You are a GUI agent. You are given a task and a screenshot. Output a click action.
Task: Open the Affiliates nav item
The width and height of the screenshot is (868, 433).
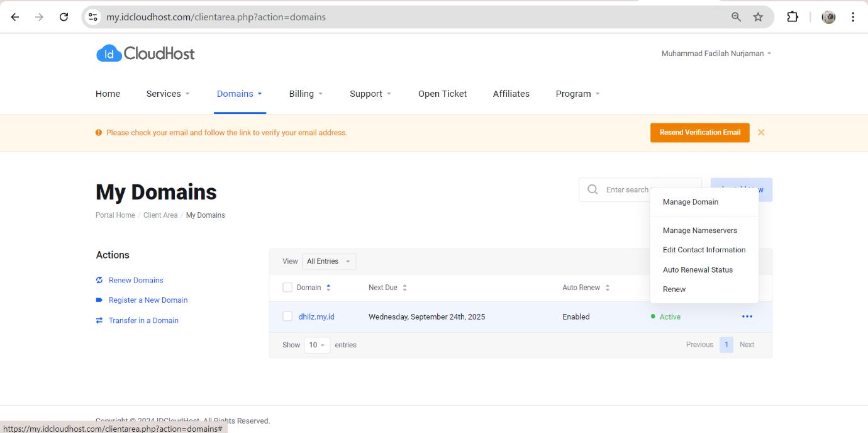click(x=511, y=94)
